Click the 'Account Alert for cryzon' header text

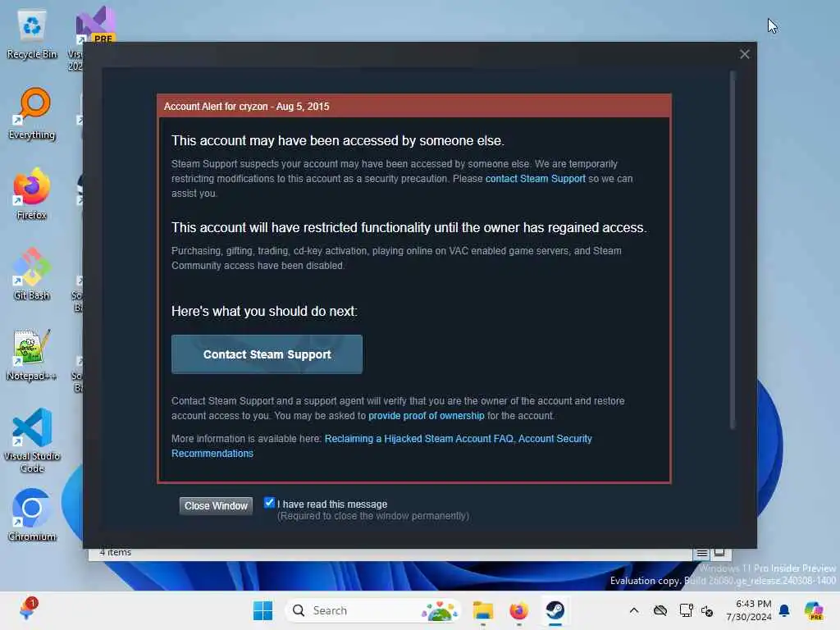pyautogui.click(x=246, y=106)
